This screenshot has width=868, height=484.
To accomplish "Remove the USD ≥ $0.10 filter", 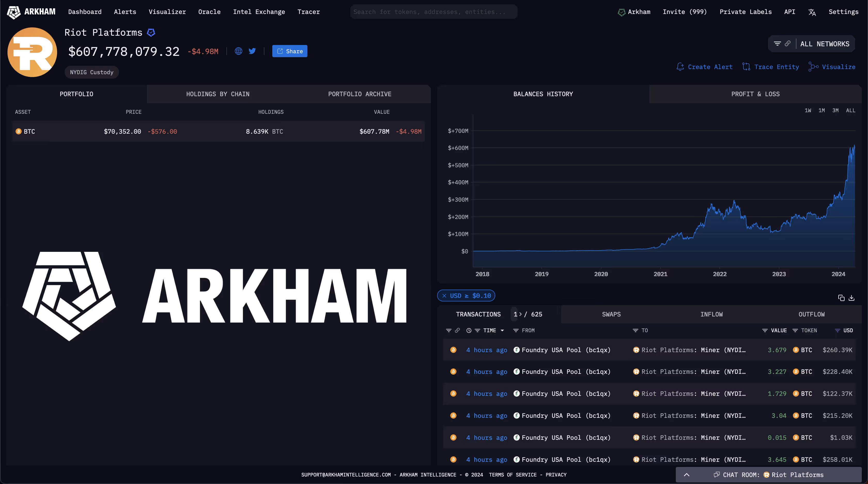I will point(444,296).
